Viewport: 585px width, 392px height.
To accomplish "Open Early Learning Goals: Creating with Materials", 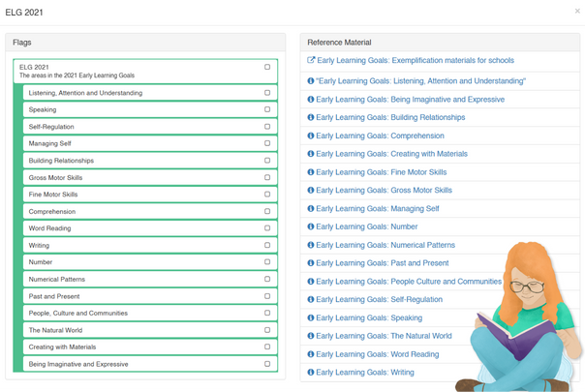I will pos(391,154).
